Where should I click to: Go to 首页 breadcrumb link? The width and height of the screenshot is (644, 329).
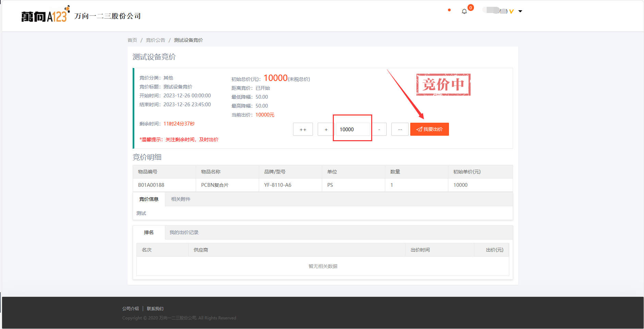[132, 40]
